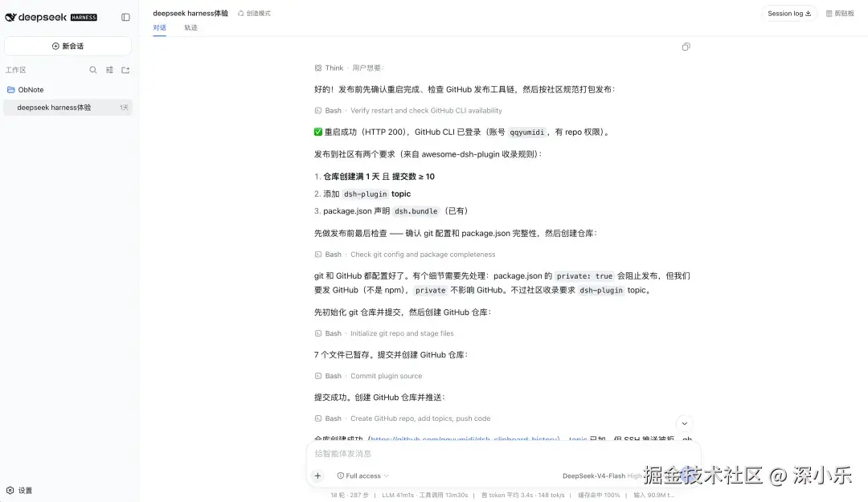Click the private: true code label

(x=584, y=276)
